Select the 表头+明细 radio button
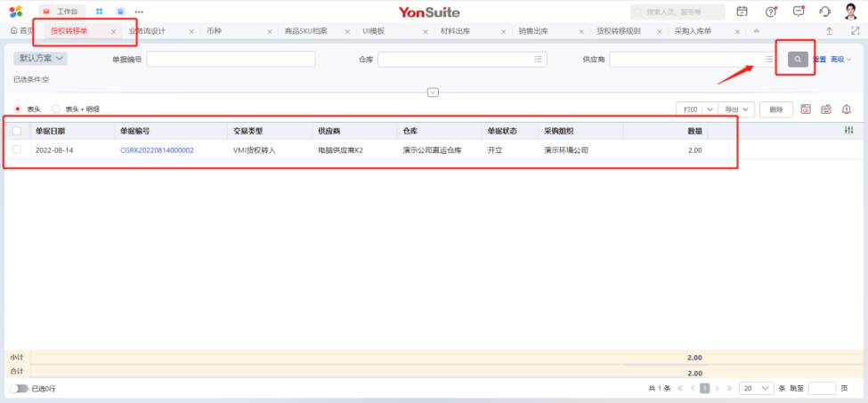The width and height of the screenshot is (868, 403). [x=57, y=109]
